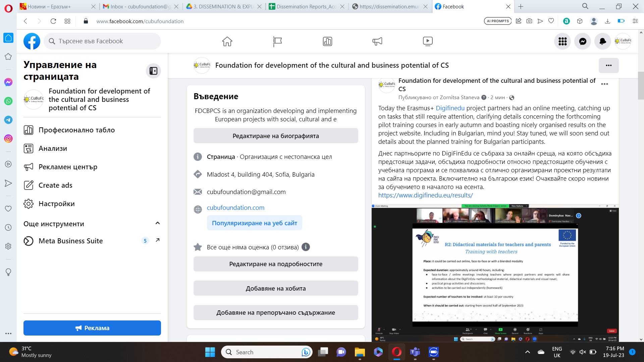644x362 pixels.
Task: Open Opera sidebar history clock icon
Action: coord(8,227)
